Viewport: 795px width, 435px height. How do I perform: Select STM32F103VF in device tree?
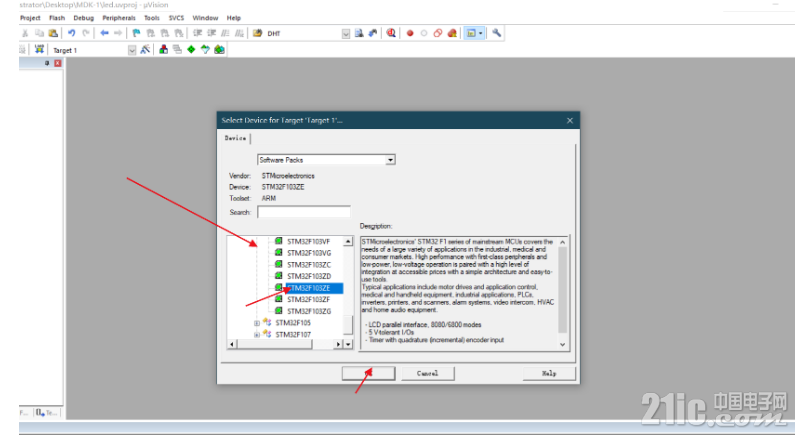(x=308, y=241)
